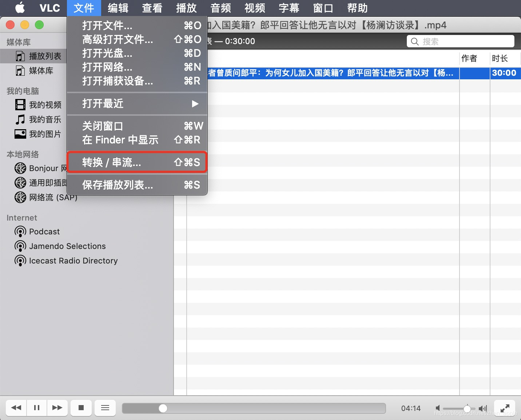Open the 查看 menu

click(x=152, y=8)
